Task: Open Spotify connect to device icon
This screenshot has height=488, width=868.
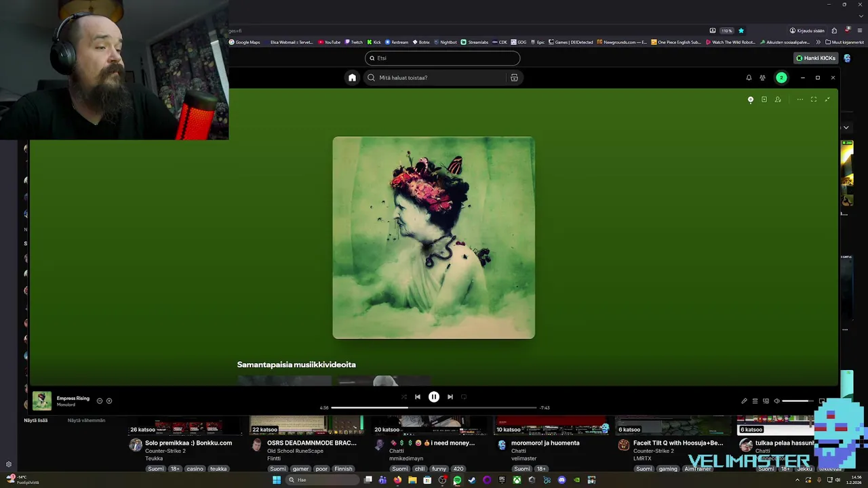Action: pyautogui.click(x=766, y=401)
